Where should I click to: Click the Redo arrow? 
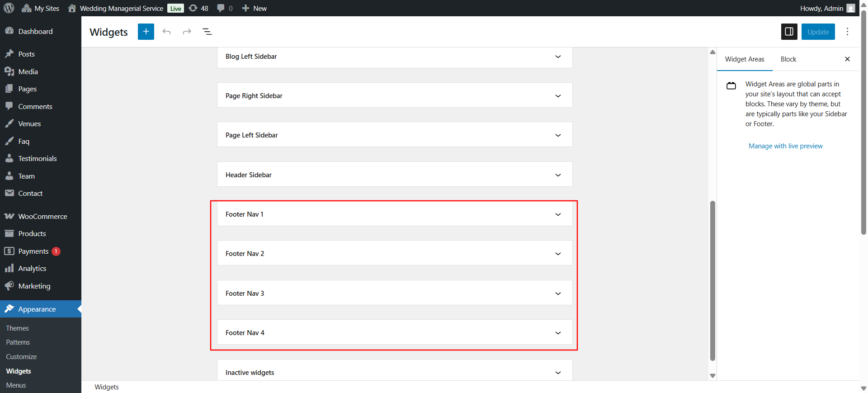pyautogui.click(x=187, y=32)
